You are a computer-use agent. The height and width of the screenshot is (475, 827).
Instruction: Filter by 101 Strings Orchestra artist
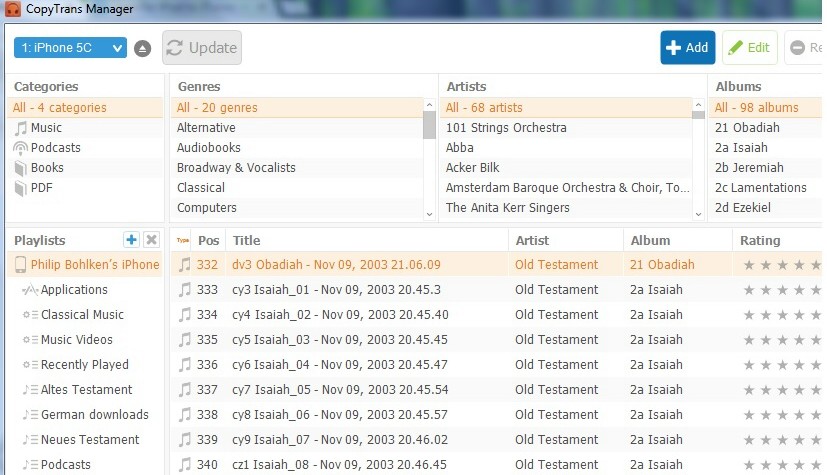coord(566,128)
